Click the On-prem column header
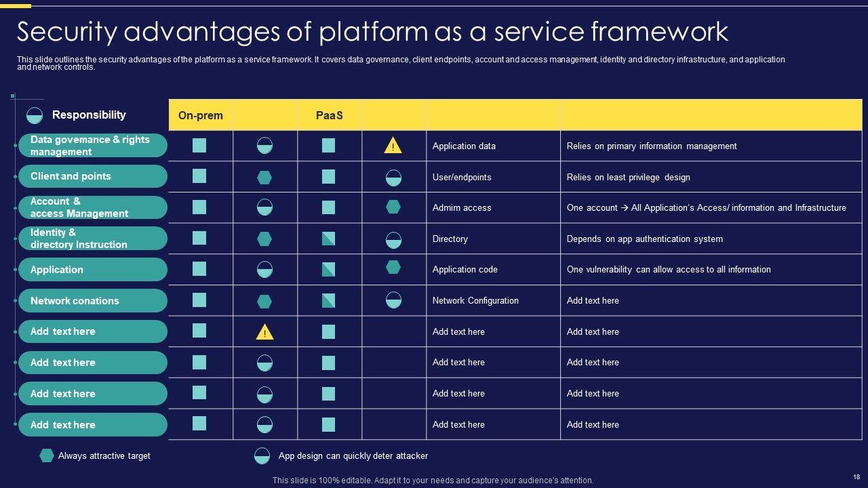This screenshot has width=868, height=488. pyautogui.click(x=201, y=115)
